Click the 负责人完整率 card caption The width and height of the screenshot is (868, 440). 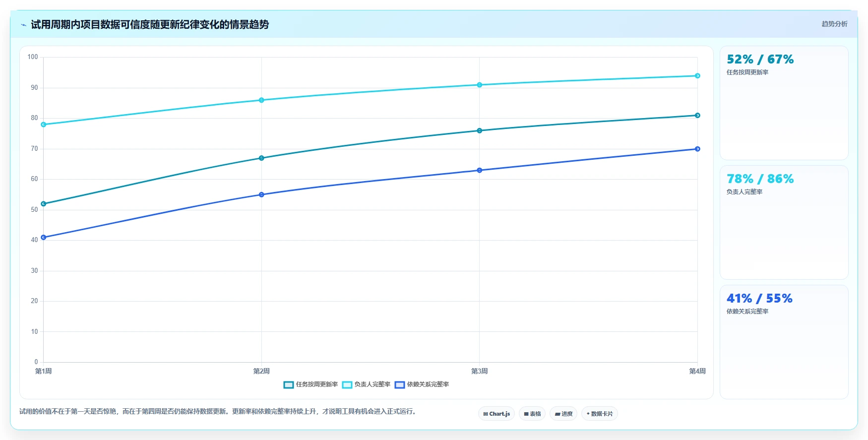[744, 192]
